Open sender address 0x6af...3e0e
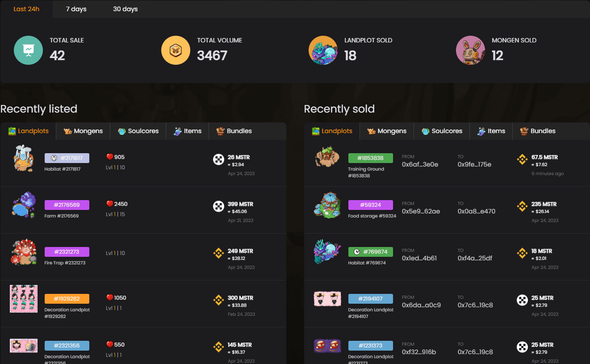Image resolution: width=590 pixels, height=364 pixels. point(420,164)
